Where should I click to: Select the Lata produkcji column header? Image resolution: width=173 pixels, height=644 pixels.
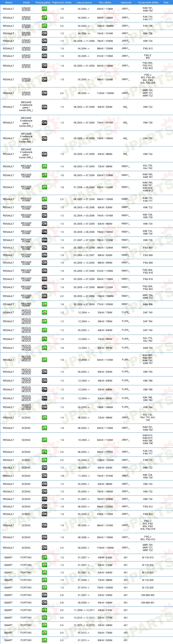point(84,2)
